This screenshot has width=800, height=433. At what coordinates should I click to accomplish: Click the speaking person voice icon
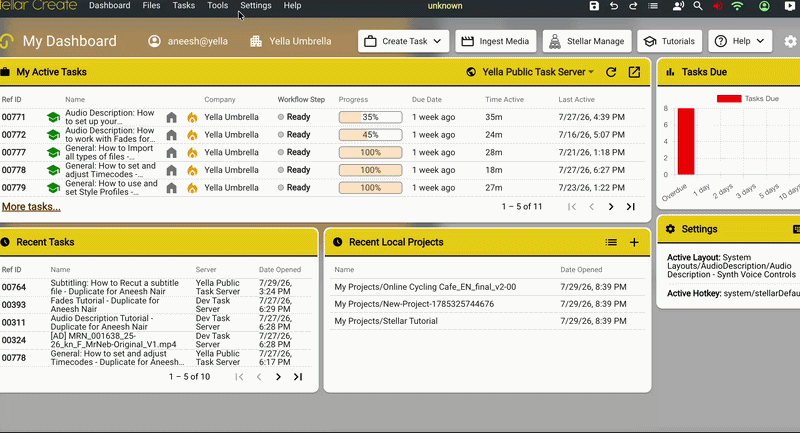(678, 6)
